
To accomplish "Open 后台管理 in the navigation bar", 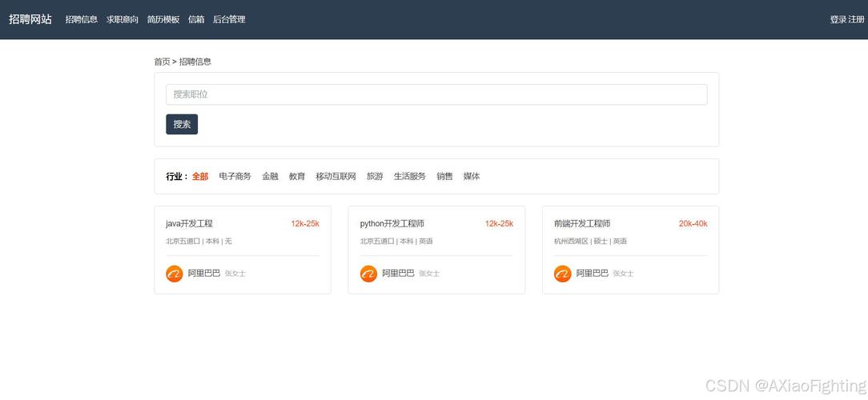I will (x=229, y=19).
